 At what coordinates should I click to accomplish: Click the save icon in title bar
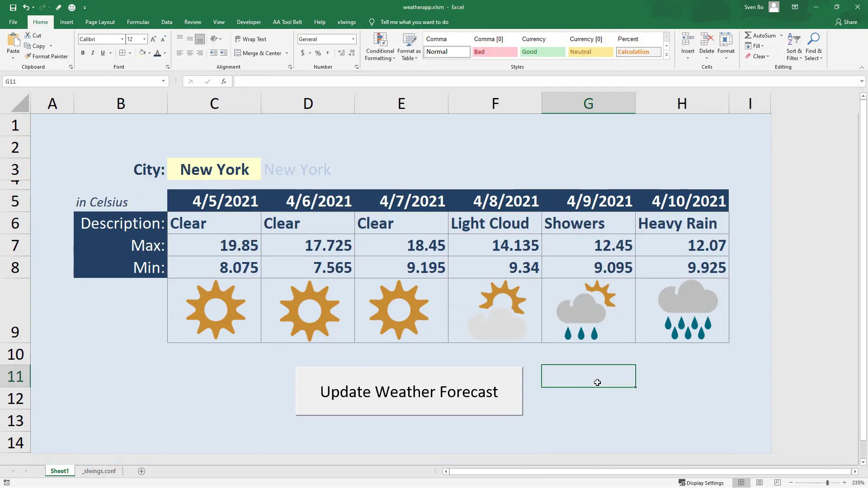point(13,7)
